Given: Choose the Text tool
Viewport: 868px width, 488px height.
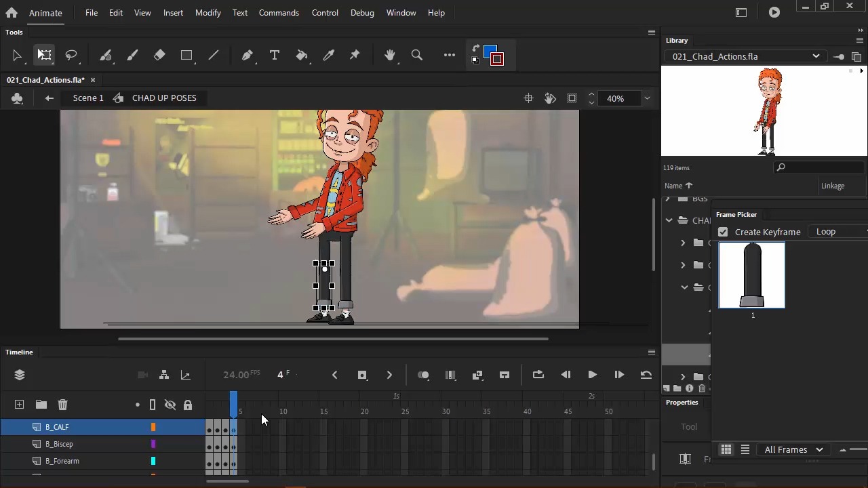Looking at the screenshot, I should tap(275, 56).
